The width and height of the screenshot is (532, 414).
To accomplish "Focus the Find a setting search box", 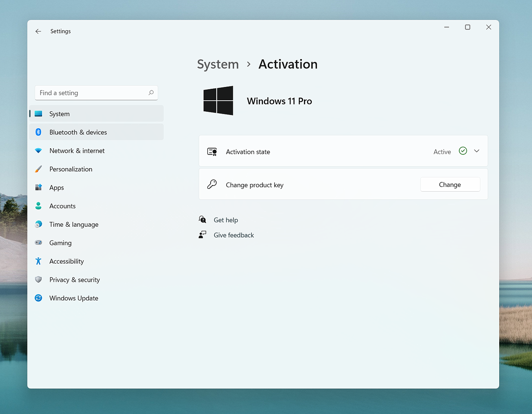I will (96, 93).
